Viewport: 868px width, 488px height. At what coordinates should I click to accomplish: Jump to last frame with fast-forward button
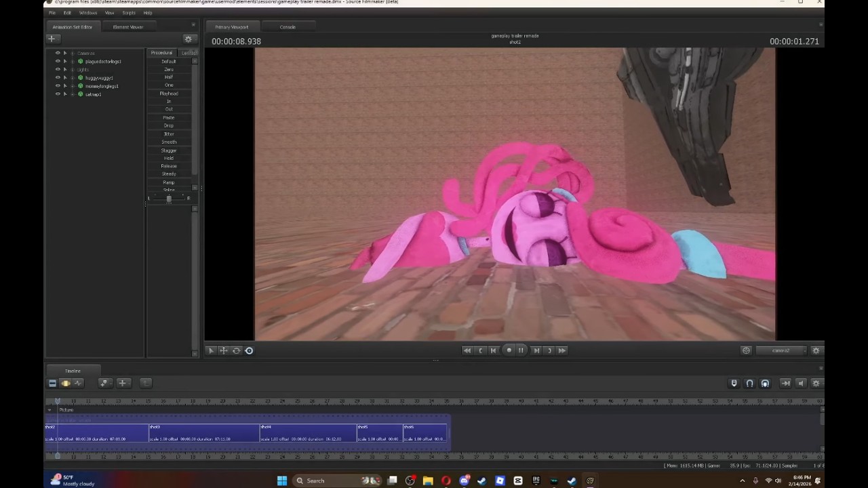pyautogui.click(x=562, y=350)
